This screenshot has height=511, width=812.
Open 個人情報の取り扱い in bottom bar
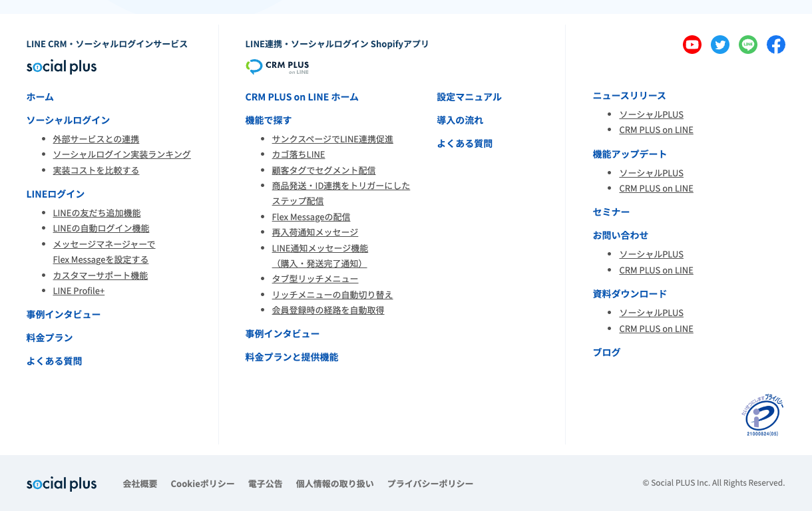point(335,484)
